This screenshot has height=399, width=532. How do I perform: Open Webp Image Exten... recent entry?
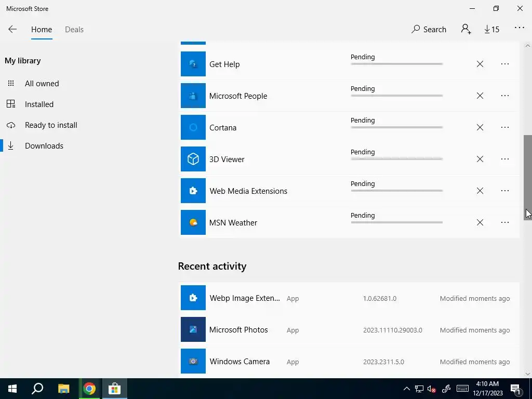point(245,298)
